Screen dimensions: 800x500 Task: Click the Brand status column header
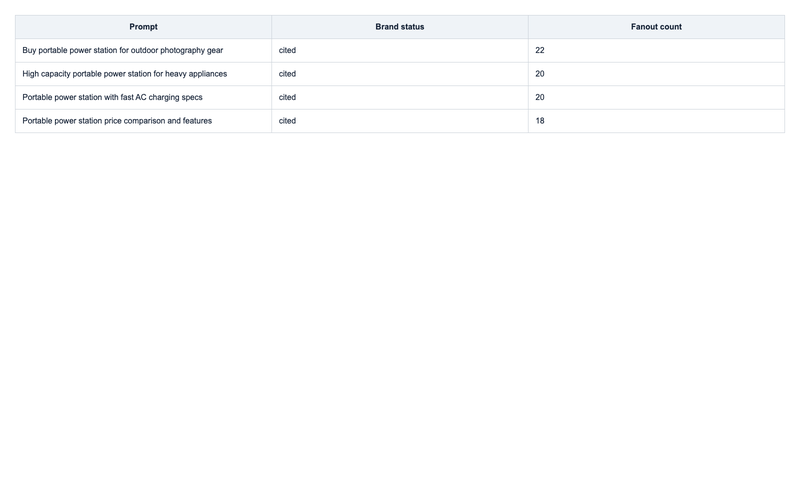pyautogui.click(x=399, y=27)
